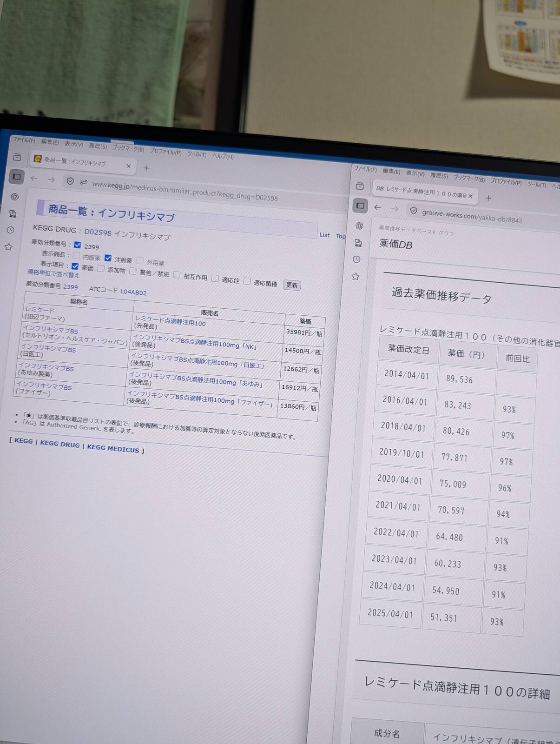This screenshot has height=744, width=560.
Task: Click 規格単位で並べ替え link
Action: tap(53, 273)
